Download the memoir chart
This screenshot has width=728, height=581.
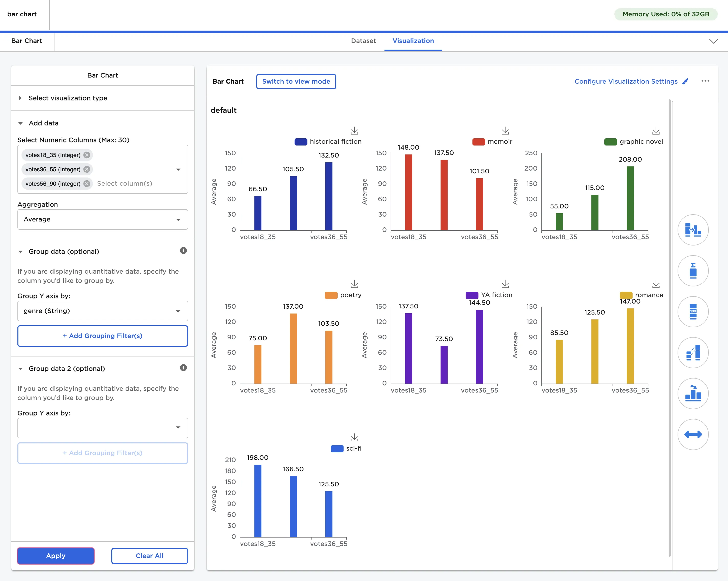(505, 131)
